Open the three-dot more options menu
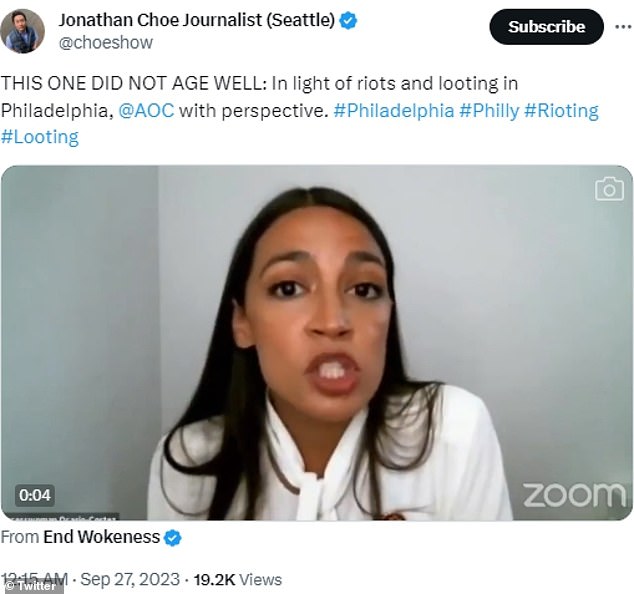The width and height of the screenshot is (634, 594). click(623, 27)
